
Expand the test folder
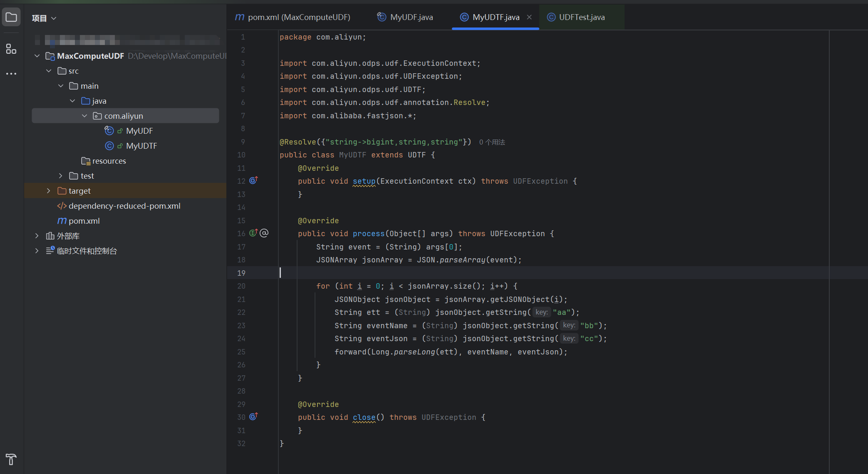61,176
